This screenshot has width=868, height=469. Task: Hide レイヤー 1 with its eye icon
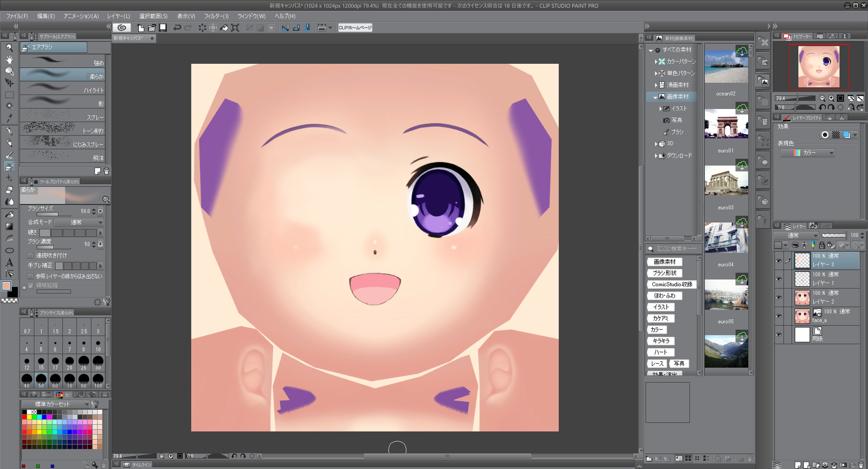[x=779, y=279]
